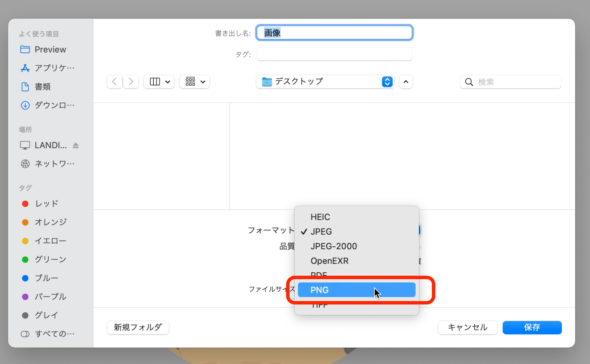Open the Downloads folder in sidebar
Screen dimensions: 590x364
click(47, 105)
